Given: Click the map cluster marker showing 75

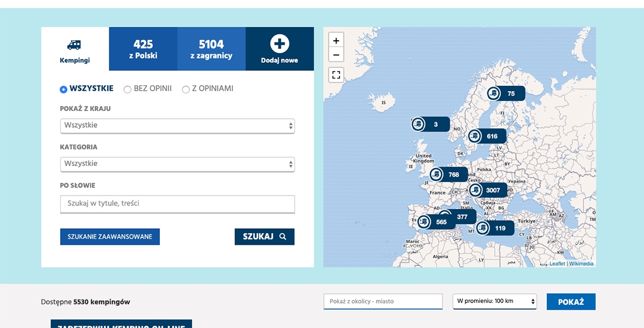Looking at the screenshot, I should pyautogui.click(x=506, y=93).
